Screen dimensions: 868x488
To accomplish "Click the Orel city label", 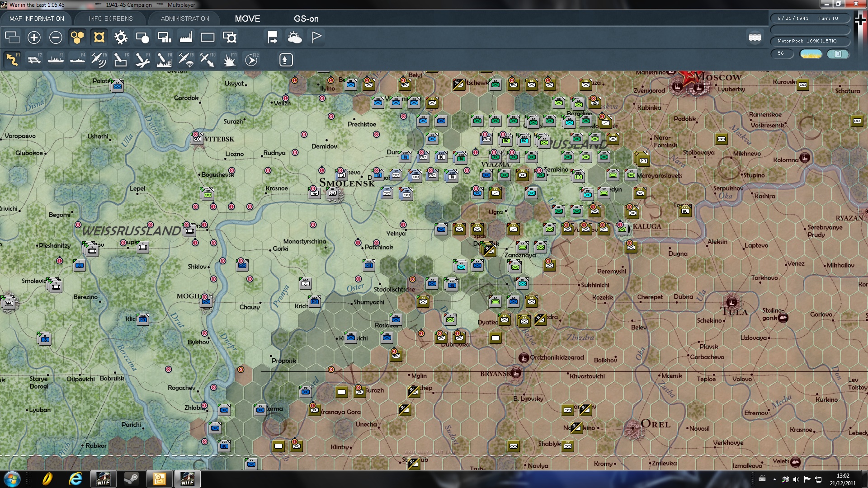I will pyautogui.click(x=656, y=424).
